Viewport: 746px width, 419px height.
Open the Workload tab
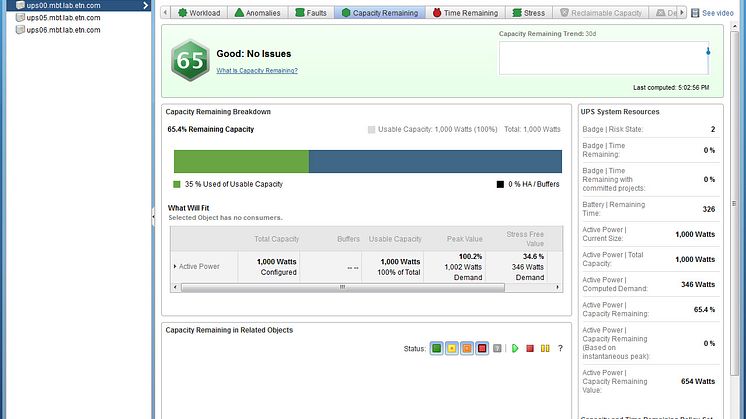click(199, 13)
